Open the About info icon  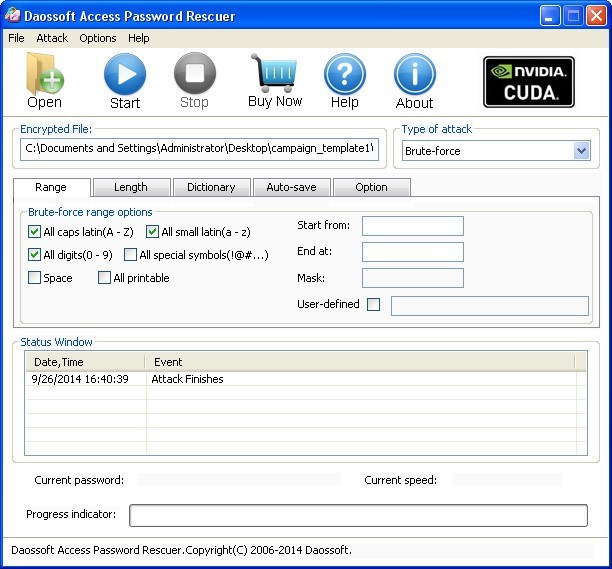(415, 74)
